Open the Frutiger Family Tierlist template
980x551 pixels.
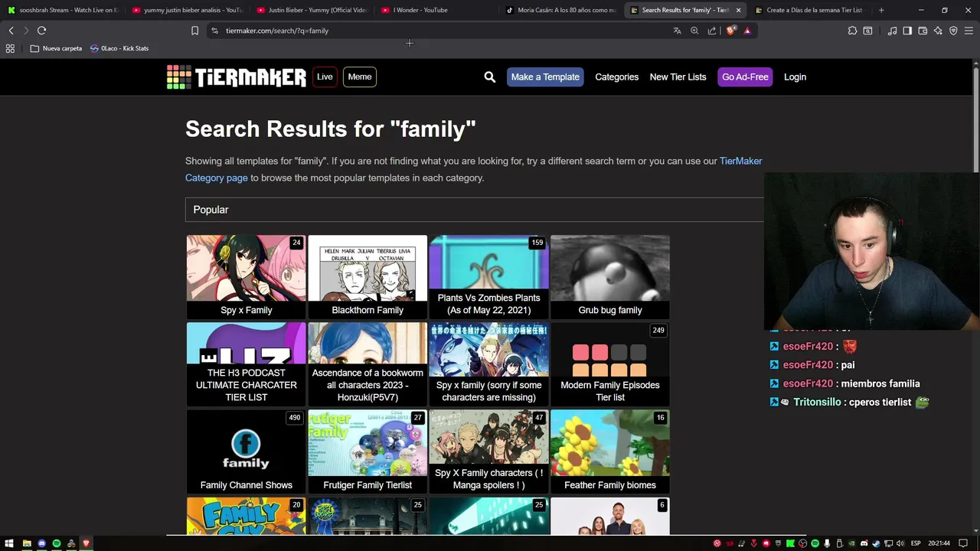click(367, 452)
